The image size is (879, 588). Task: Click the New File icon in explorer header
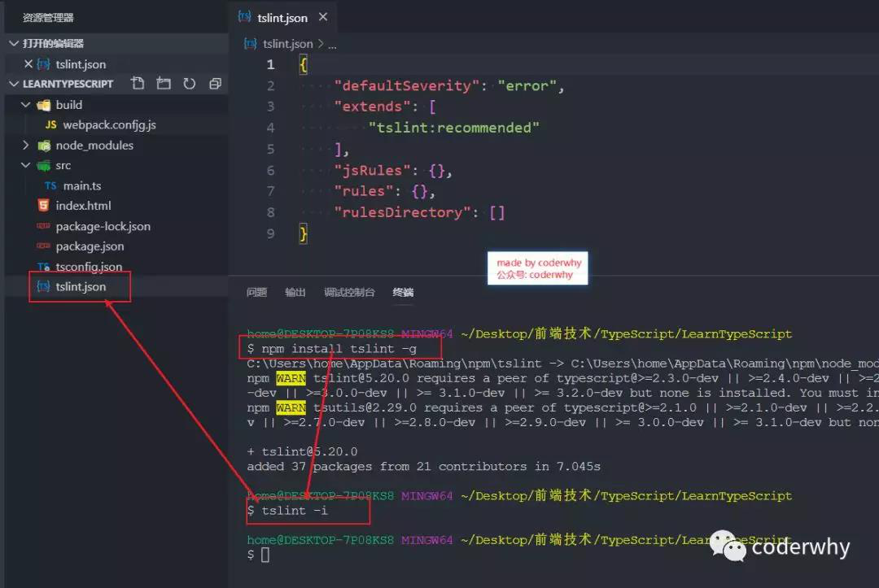[x=138, y=84]
